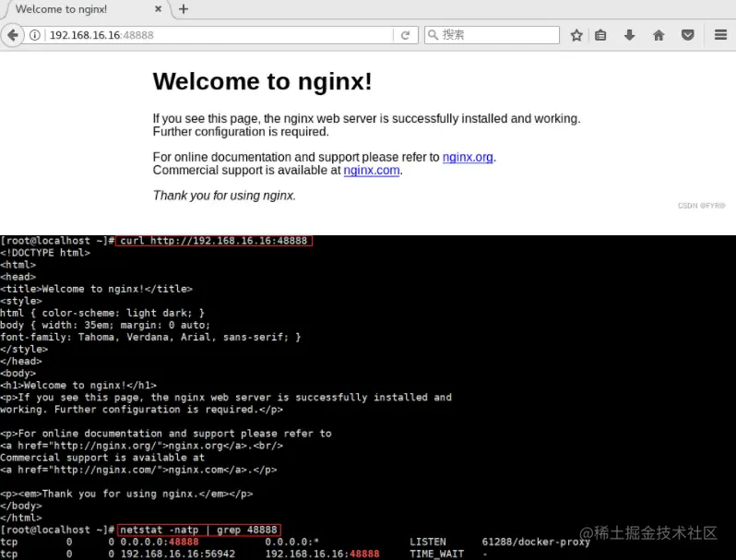The image size is (736, 560).
Task: Follow the nginx.org link
Action: click(x=468, y=157)
